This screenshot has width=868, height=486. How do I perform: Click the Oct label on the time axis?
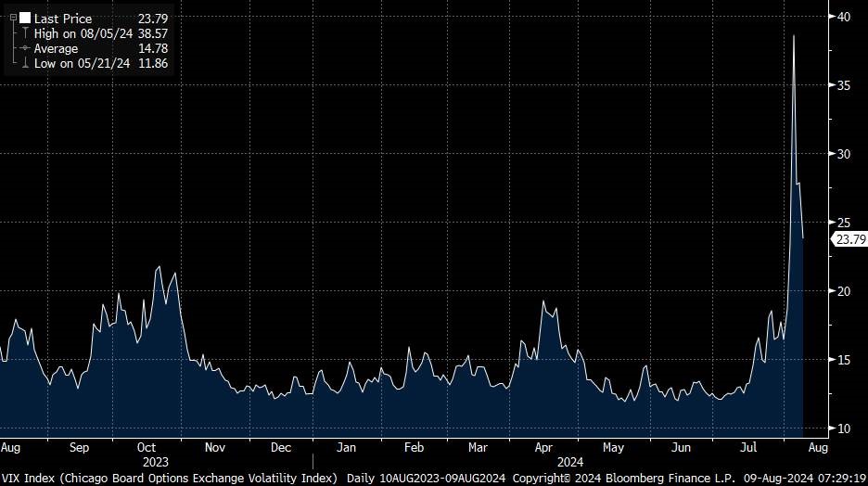point(147,447)
